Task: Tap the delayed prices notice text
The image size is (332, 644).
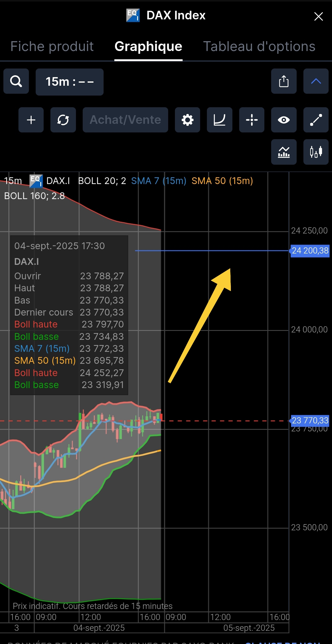Action: click(x=93, y=606)
